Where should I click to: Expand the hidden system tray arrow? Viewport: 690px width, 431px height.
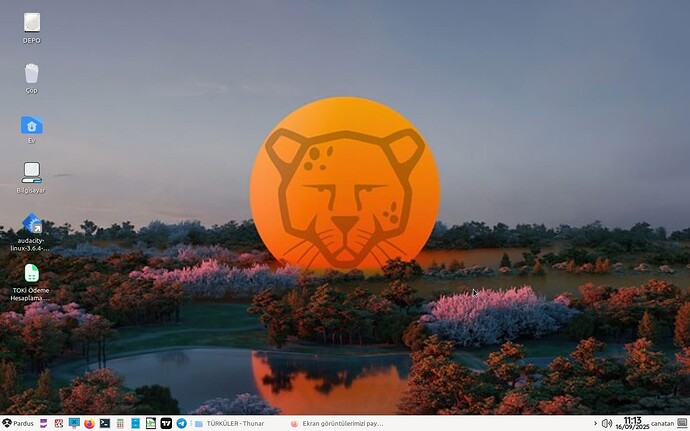pos(595,424)
